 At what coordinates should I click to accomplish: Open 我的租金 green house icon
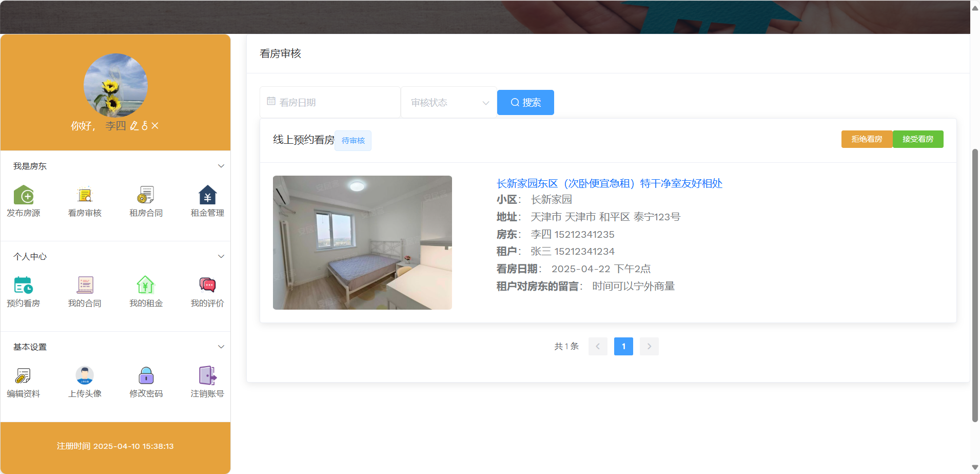[x=146, y=286]
